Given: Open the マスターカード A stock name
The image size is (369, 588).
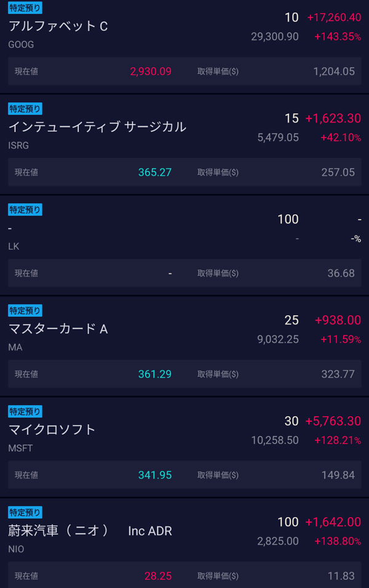Looking at the screenshot, I should point(58,329).
